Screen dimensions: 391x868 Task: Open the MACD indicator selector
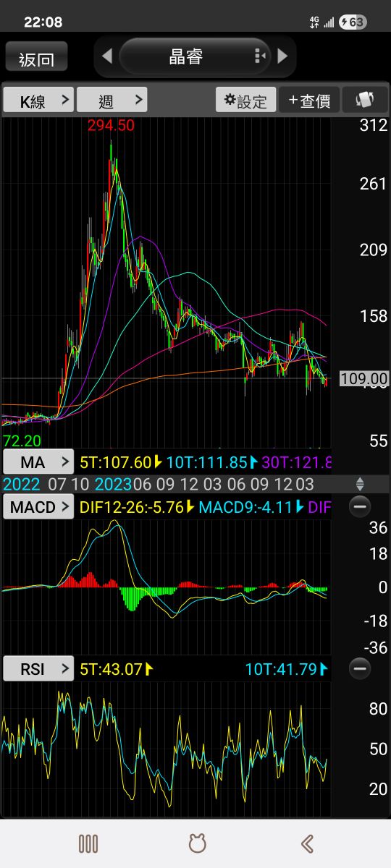[38, 507]
